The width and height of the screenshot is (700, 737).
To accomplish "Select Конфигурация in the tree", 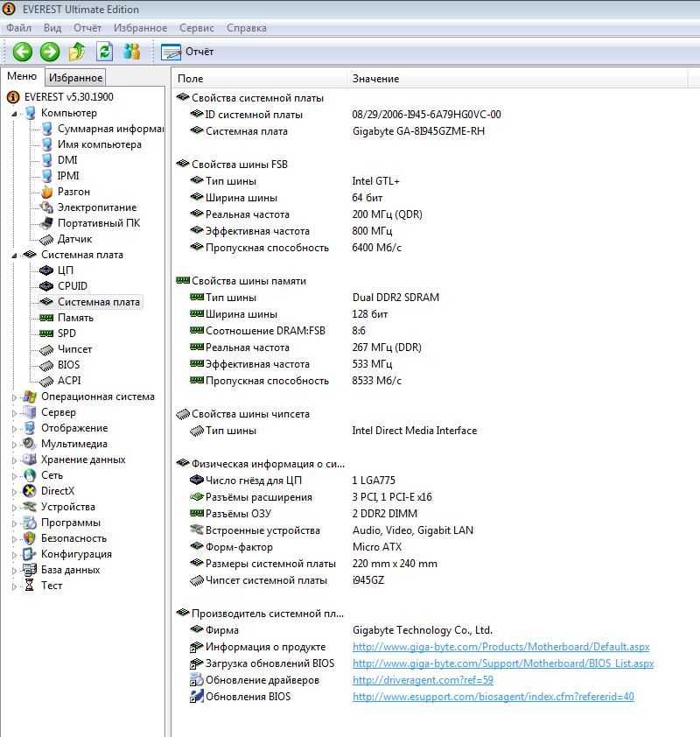I will (x=77, y=554).
